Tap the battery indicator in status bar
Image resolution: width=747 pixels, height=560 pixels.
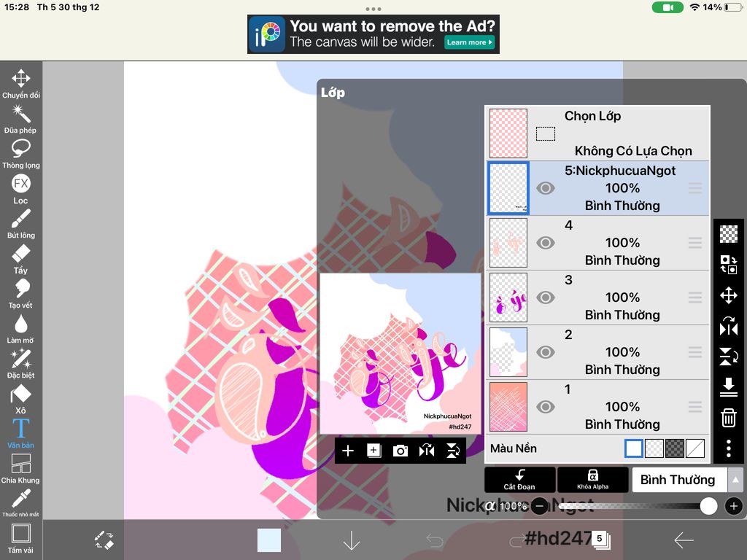(x=733, y=7)
